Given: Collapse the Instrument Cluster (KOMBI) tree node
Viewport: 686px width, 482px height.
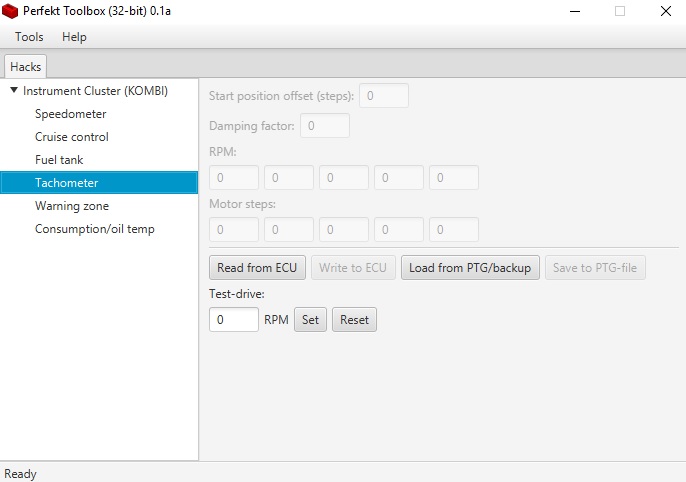Looking at the screenshot, I should pos(14,91).
